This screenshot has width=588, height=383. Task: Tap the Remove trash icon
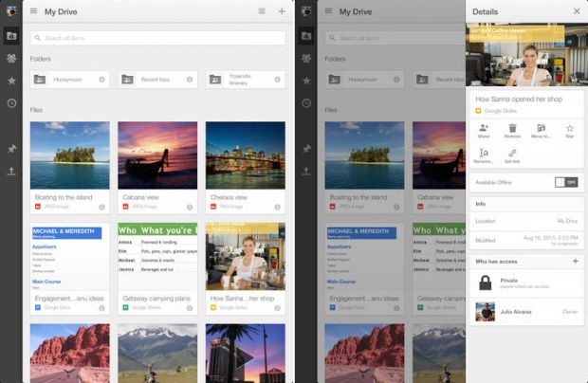coord(512,131)
